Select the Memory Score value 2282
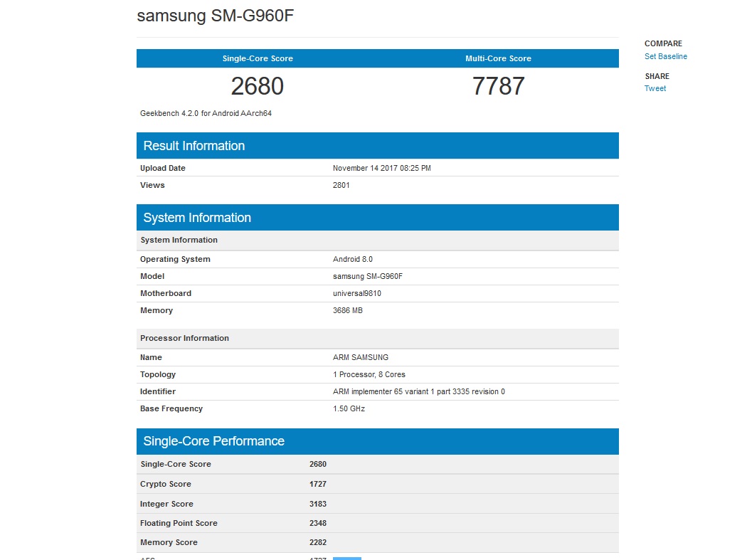747x560 pixels. (x=318, y=542)
